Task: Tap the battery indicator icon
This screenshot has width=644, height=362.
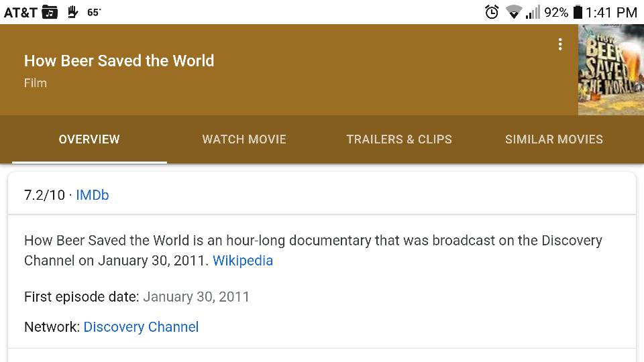Action: (578, 12)
